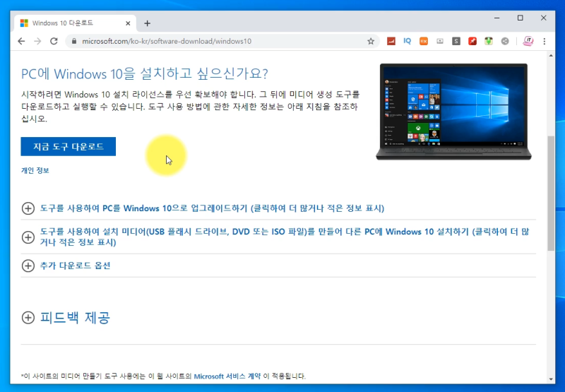Open the pink IT profile avatar
This screenshot has height=392, width=565.
pyautogui.click(x=528, y=41)
